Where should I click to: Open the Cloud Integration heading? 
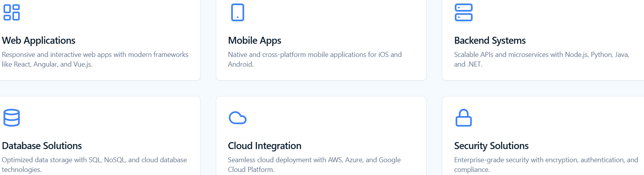(264, 146)
